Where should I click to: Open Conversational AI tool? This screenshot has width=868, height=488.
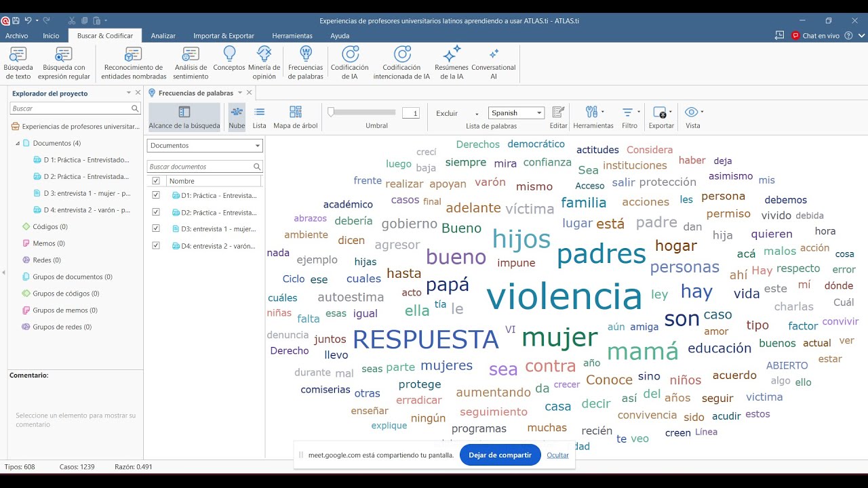pyautogui.click(x=494, y=63)
